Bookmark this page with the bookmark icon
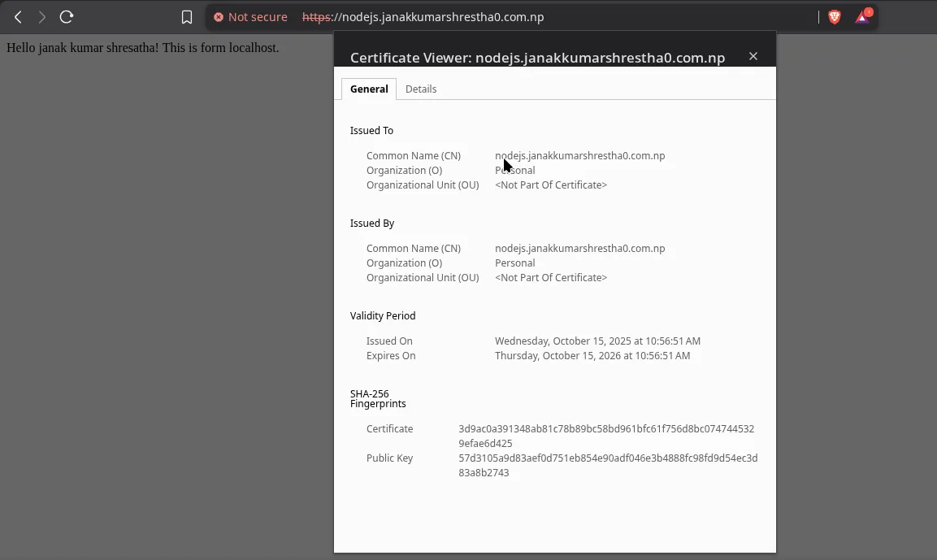937x560 pixels. tap(187, 17)
